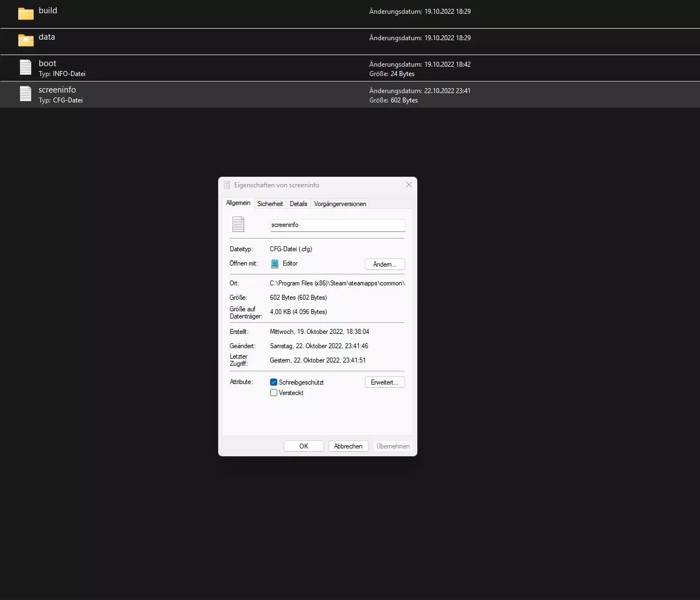The height and width of the screenshot is (600, 700).
Task: Enable the Versteckt checkbox
Action: (x=273, y=393)
